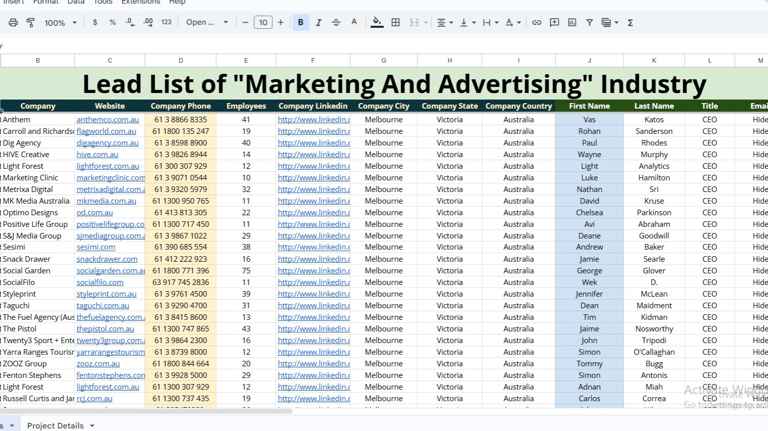
Task: Switch to the Project Details sheet tab
Action: pyautogui.click(x=56, y=425)
